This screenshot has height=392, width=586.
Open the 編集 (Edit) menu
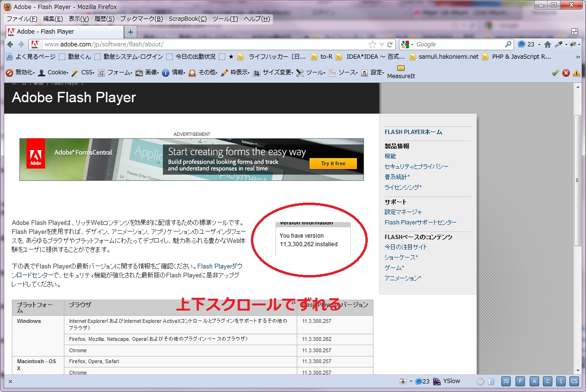(x=53, y=19)
